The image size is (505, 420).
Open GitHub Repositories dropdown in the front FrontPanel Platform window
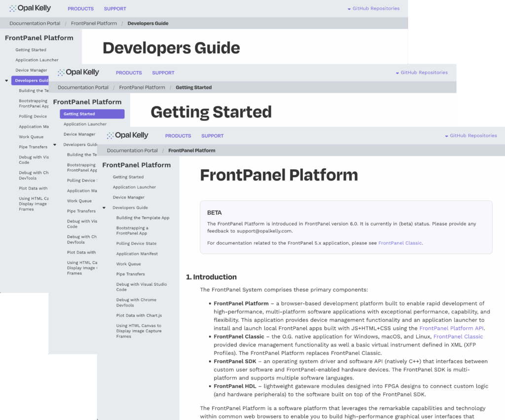pyautogui.click(x=471, y=136)
